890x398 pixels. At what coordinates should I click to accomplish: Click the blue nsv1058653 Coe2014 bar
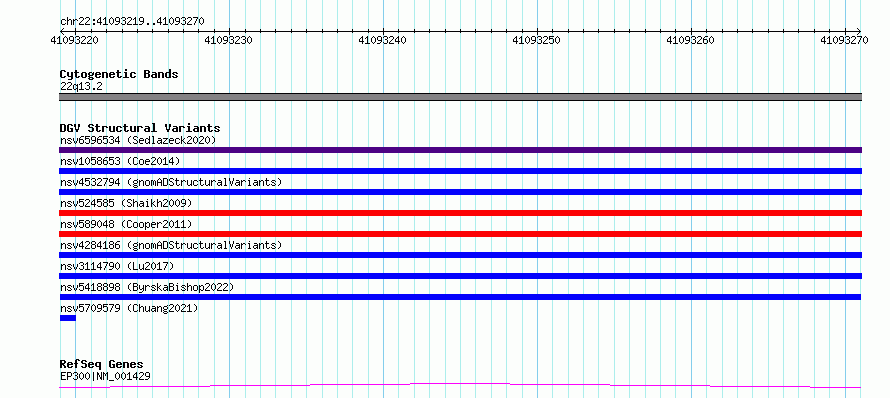[x=460, y=171]
